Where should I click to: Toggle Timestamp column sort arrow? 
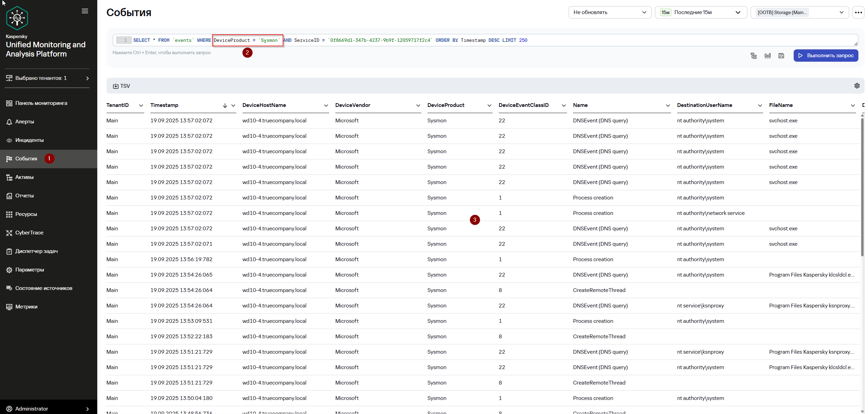pos(225,106)
